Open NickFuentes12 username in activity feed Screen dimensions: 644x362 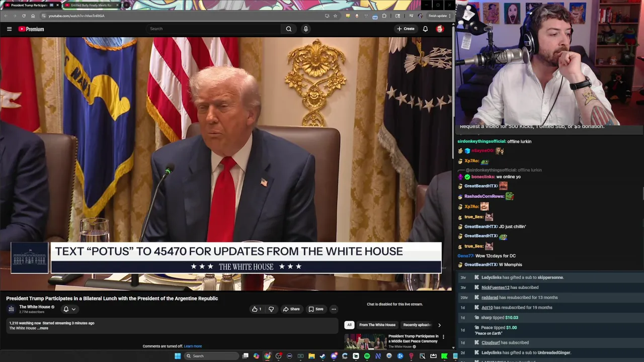[496, 288]
